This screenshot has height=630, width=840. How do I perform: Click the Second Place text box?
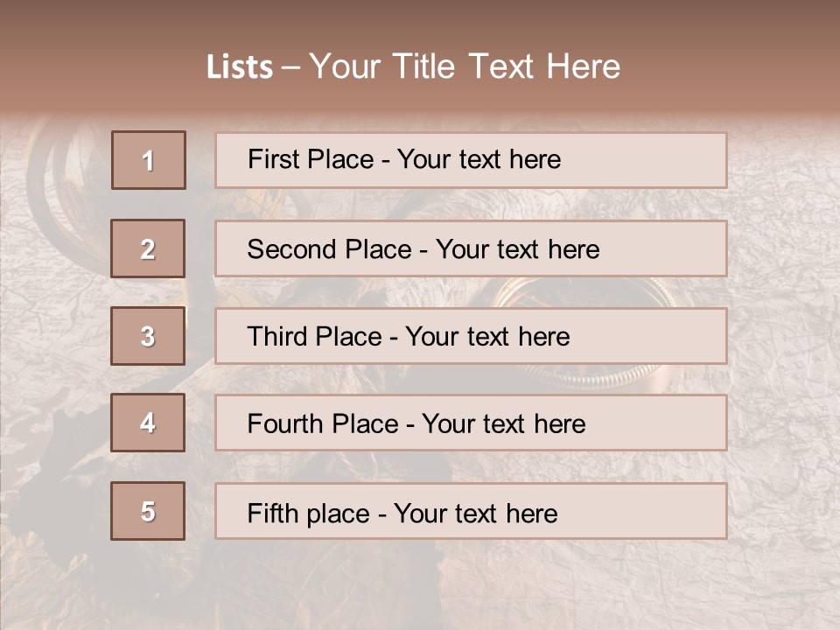click(x=471, y=248)
